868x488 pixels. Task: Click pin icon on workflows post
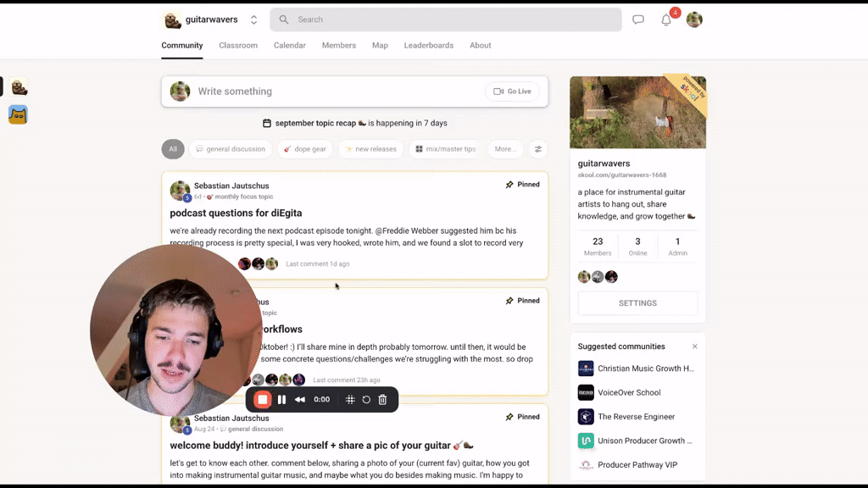tap(509, 301)
